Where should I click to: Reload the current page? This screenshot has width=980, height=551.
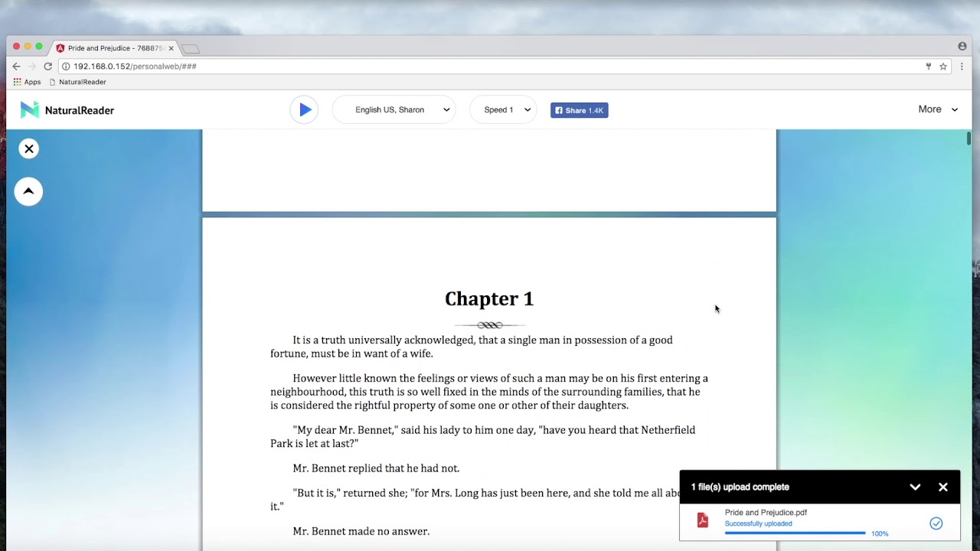pos(47,67)
